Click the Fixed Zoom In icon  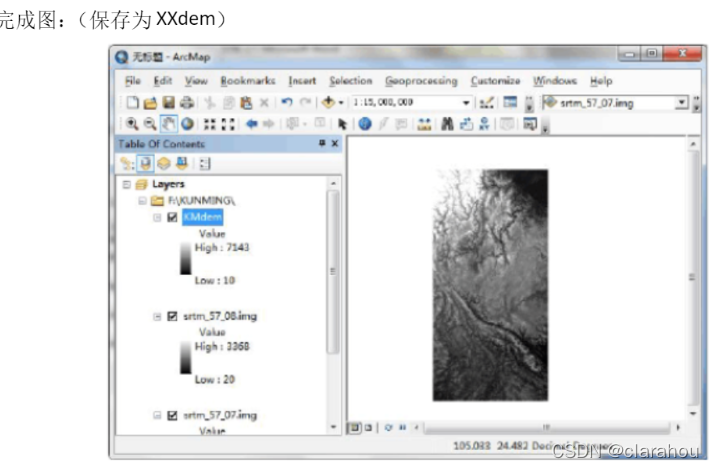[209, 124]
